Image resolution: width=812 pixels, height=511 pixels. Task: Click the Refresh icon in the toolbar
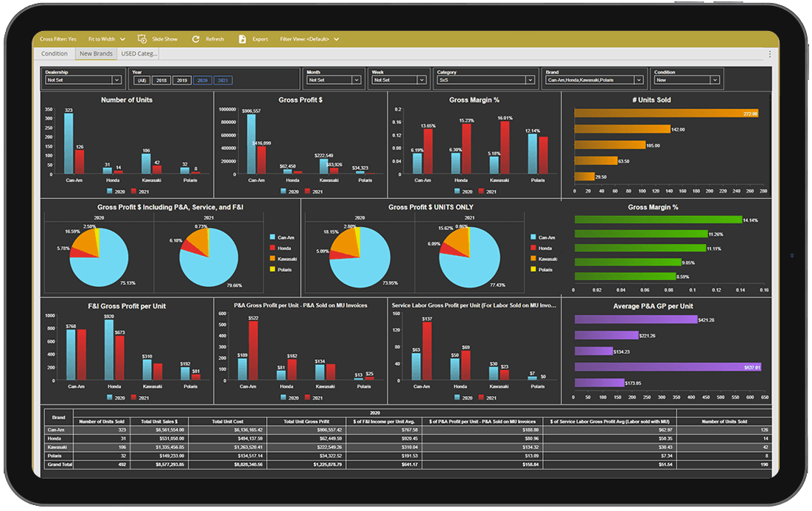[x=195, y=39]
